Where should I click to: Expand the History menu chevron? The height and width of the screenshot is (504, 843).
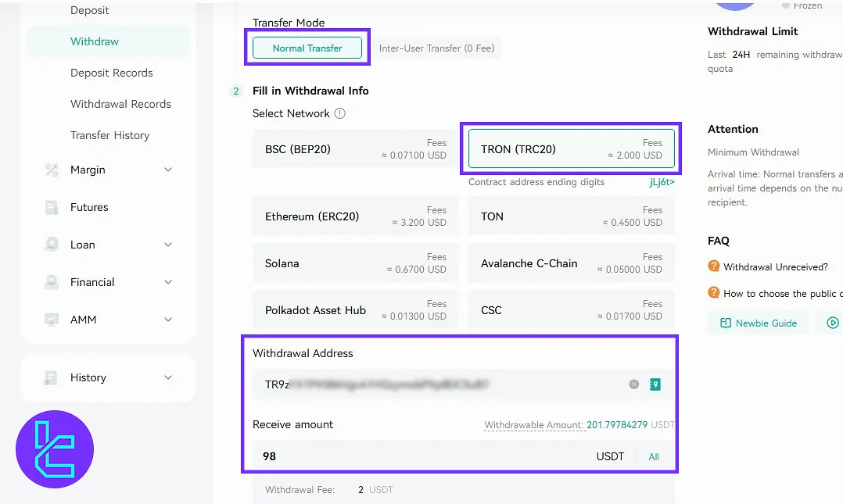(167, 377)
